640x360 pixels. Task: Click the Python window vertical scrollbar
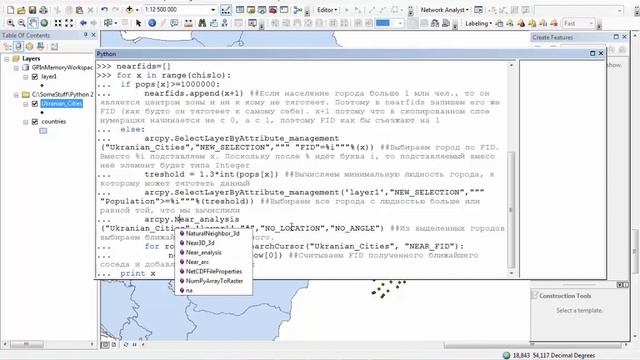point(511,169)
